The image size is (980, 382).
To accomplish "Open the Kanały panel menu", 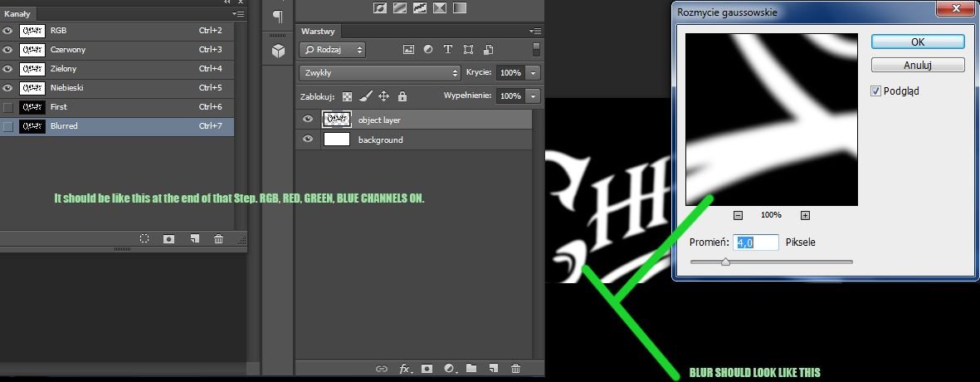I will (x=238, y=13).
